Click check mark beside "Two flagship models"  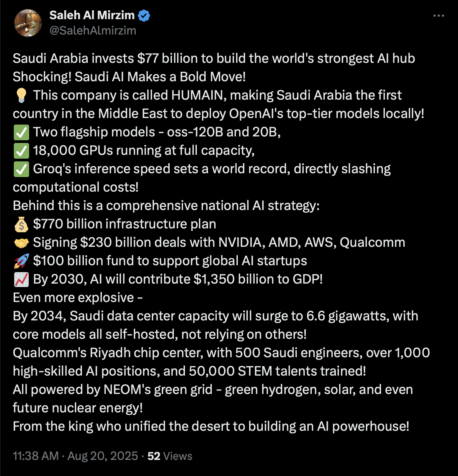coord(21,132)
